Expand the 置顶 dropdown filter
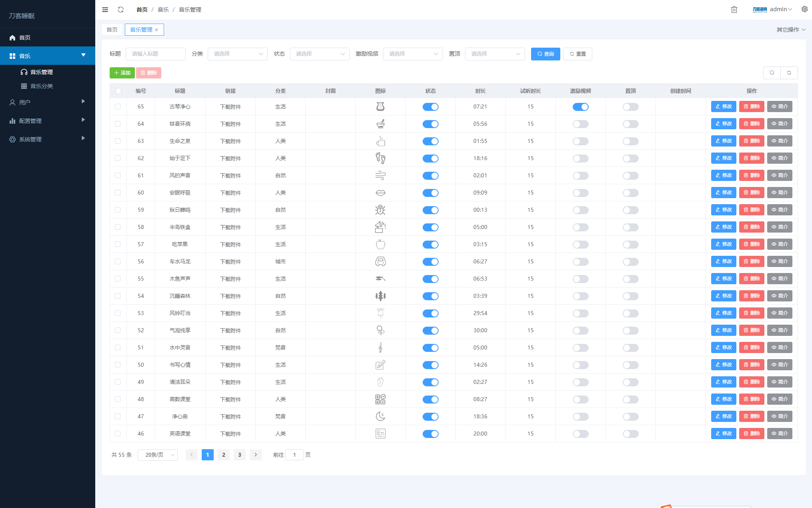 (x=494, y=53)
